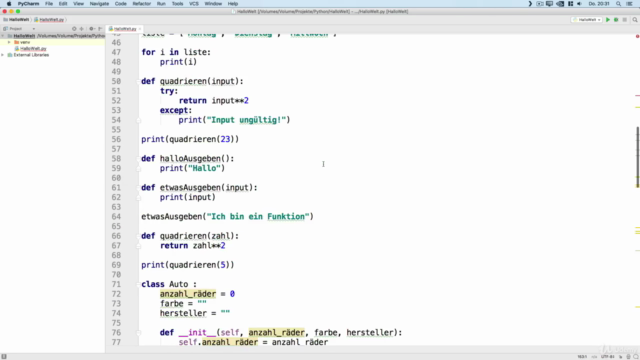Fold the quadrieren(input) function at line 50
This screenshot has height=360, width=640.
[138, 81]
